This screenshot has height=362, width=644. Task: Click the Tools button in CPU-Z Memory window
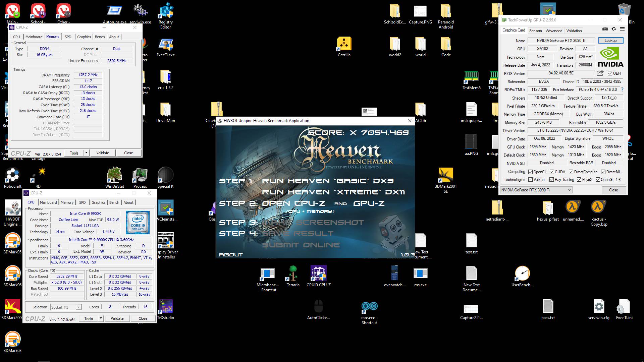[74, 153]
